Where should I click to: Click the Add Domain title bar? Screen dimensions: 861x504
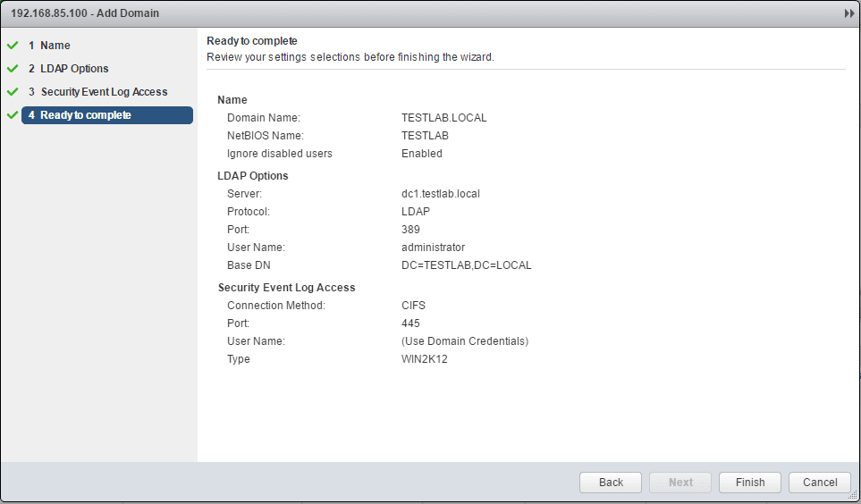358,13
